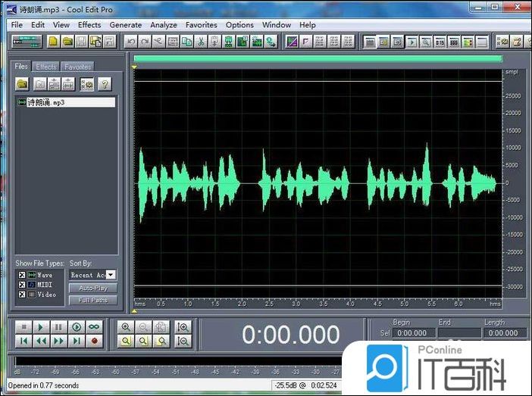Zoom out horizontally with the minus magnifier
This screenshot has height=396, width=532.
(143, 327)
